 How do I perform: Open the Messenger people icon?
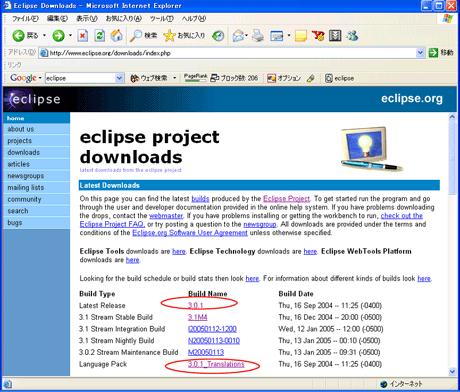[352, 36]
